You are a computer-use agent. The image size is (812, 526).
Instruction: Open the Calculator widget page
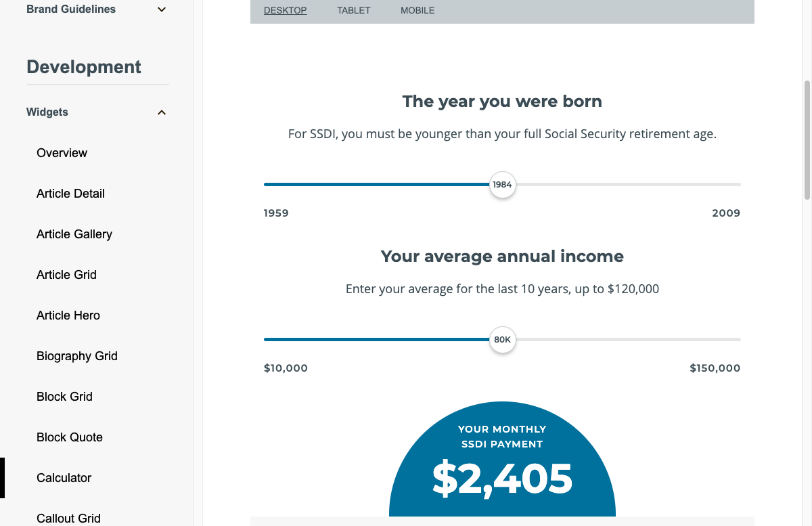[64, 478]
